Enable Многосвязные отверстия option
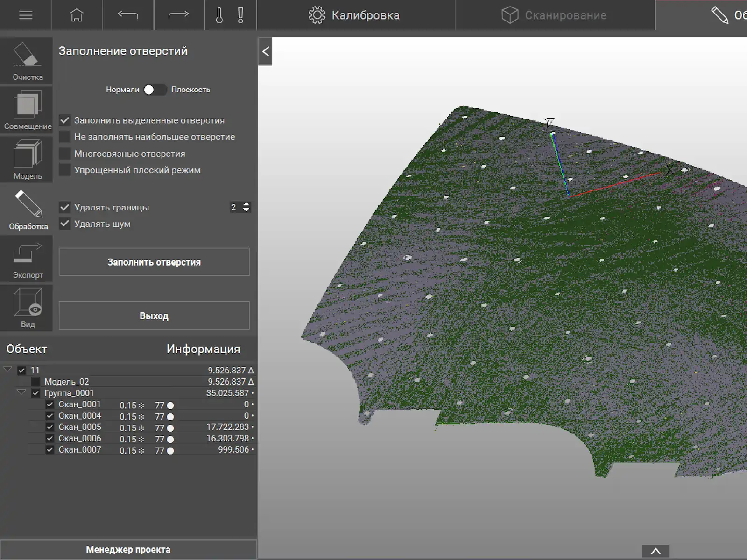Image resolution: width=747 pixels, height=560 pixels. 65,154
